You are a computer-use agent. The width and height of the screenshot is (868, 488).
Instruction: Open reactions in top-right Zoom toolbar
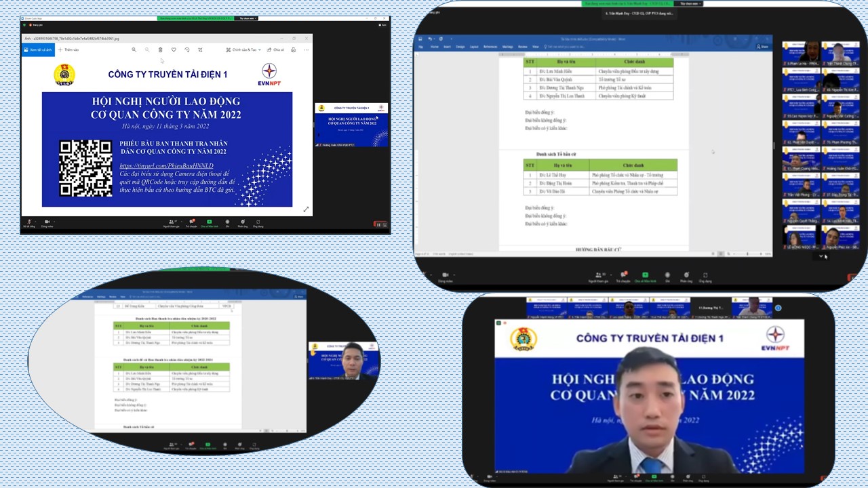(686, 277)
